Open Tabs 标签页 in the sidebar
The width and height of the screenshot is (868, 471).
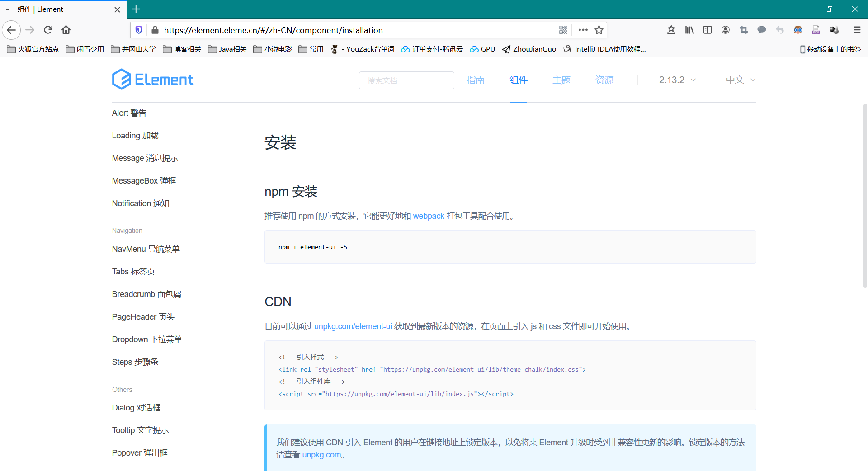tap(133, 272)
